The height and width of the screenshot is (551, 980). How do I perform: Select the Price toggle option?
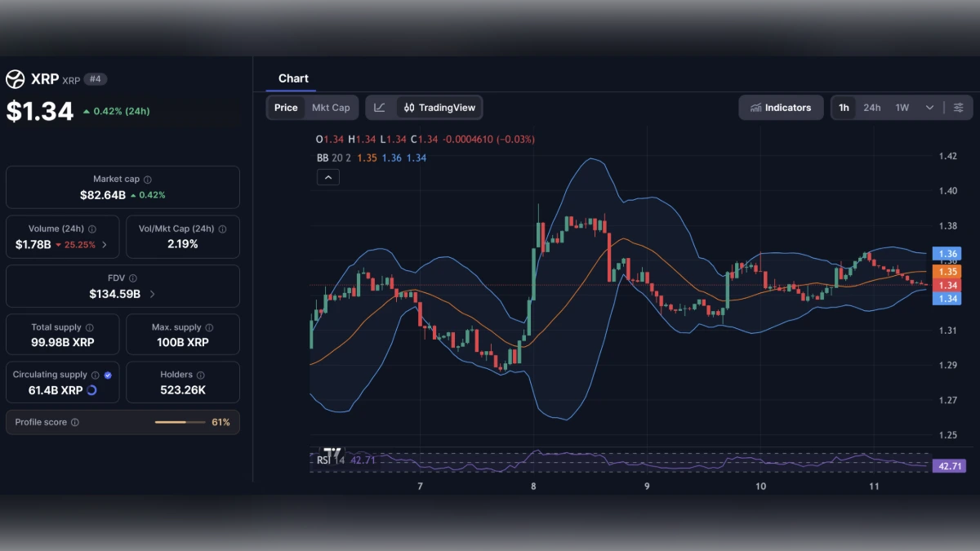(x=285, y=107)
